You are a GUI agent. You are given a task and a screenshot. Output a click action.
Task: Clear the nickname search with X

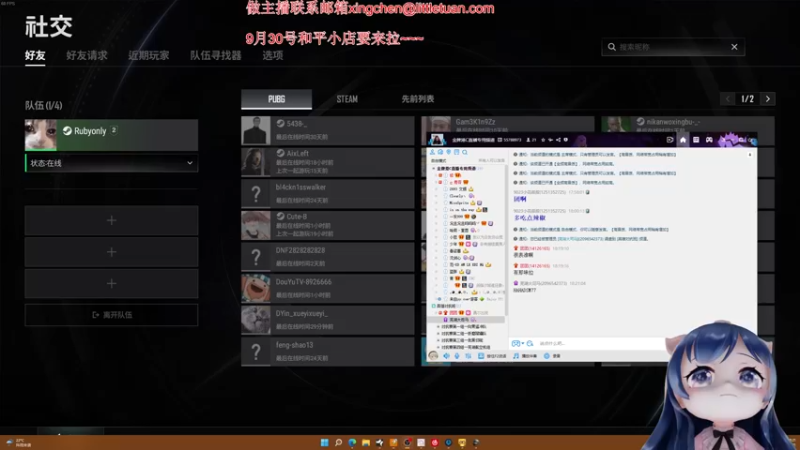[x=734, y=47]
